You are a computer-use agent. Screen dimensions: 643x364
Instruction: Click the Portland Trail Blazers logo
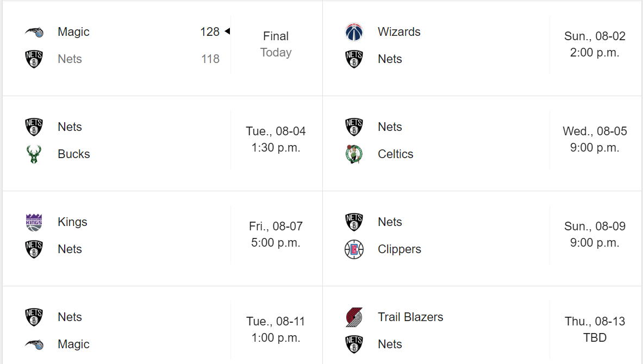[x=354, y=317]
